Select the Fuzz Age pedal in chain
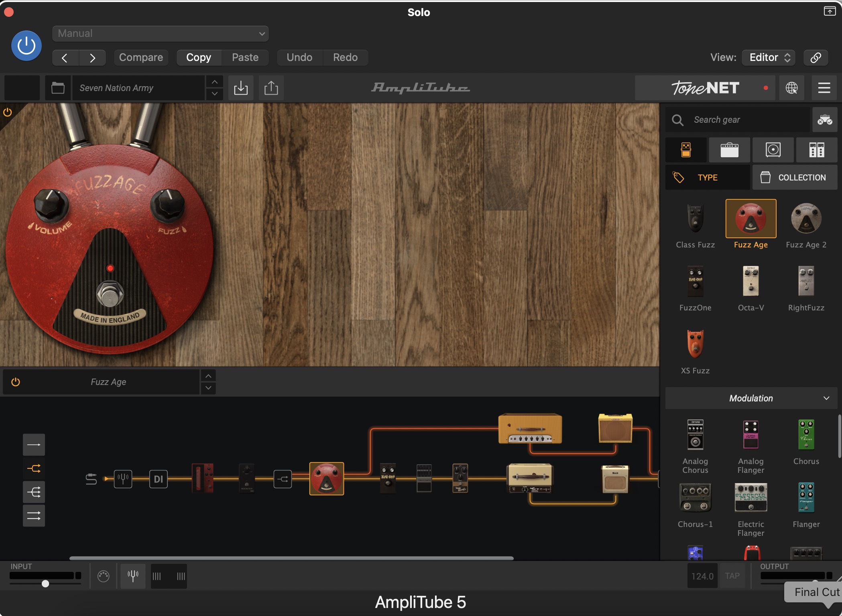 [x=327, y=479]
